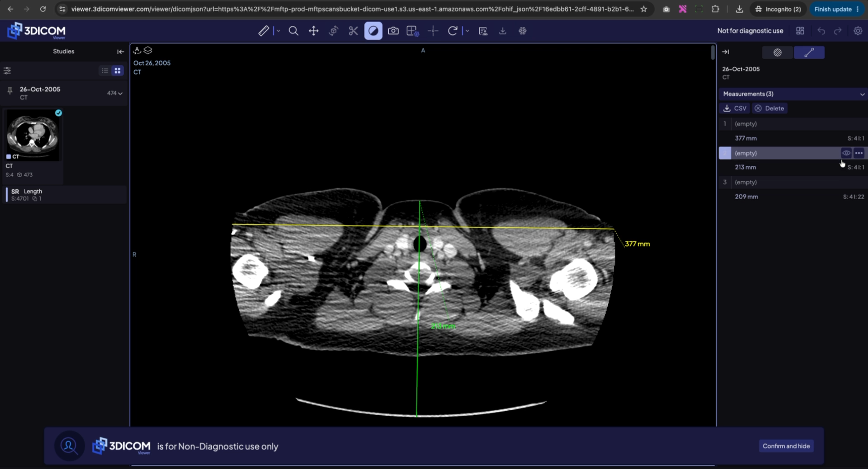
Task: Expand the 474 series count dropdown
Action: (115, 93)
